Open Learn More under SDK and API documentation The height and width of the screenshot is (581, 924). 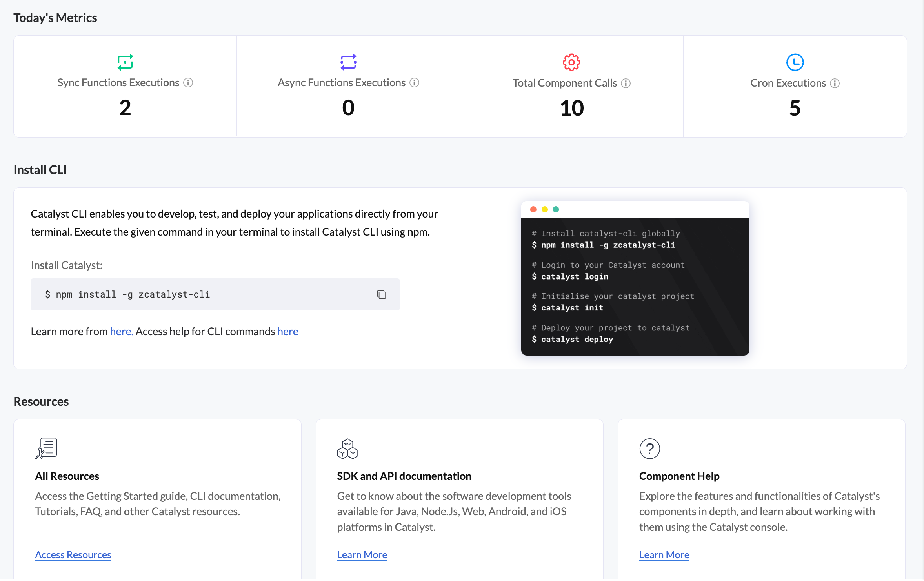(362, 555)
